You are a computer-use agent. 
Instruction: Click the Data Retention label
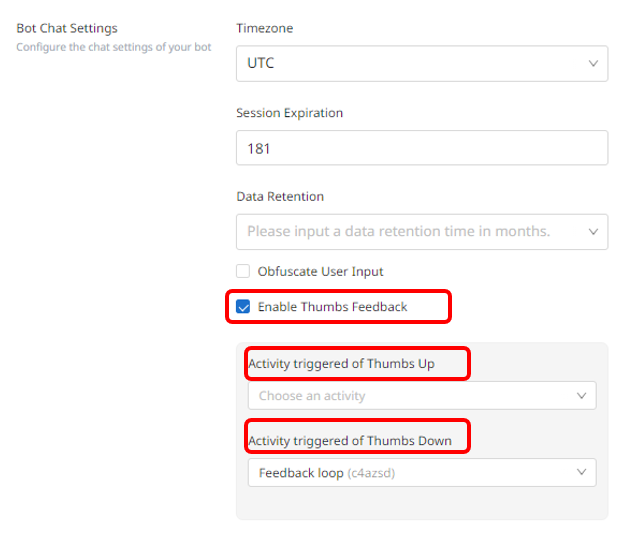point(280,196)
